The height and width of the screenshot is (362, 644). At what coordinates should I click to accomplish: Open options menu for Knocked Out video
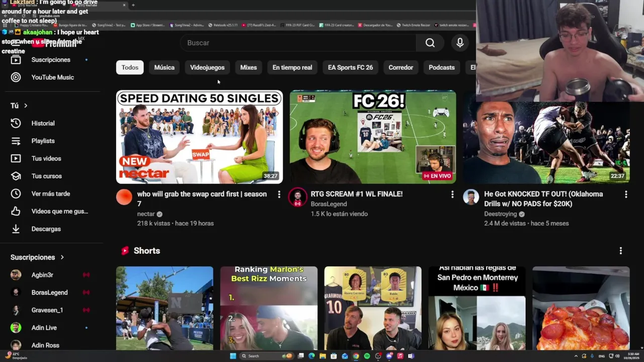[x=626, y=195]
